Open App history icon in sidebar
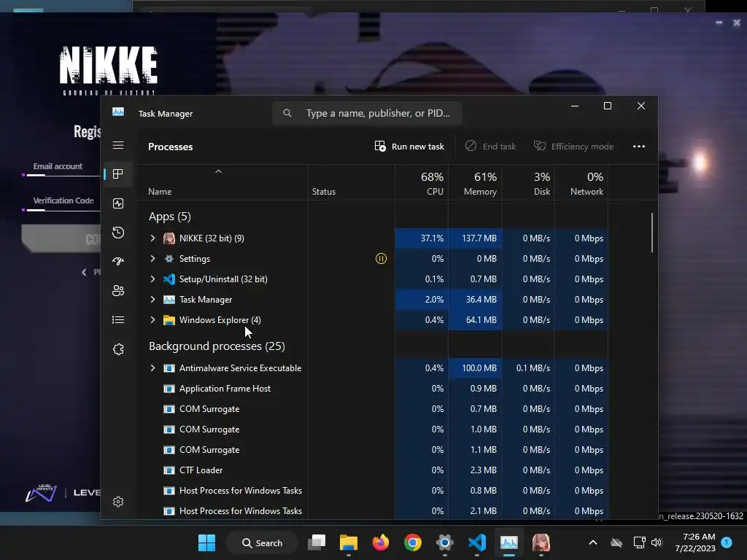 (118, 233)
